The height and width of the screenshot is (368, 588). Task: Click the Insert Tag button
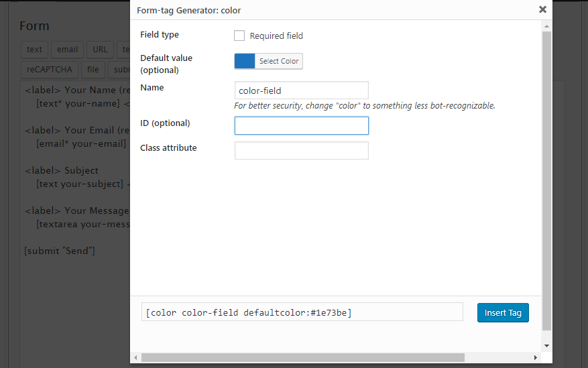tap(503, 312)
